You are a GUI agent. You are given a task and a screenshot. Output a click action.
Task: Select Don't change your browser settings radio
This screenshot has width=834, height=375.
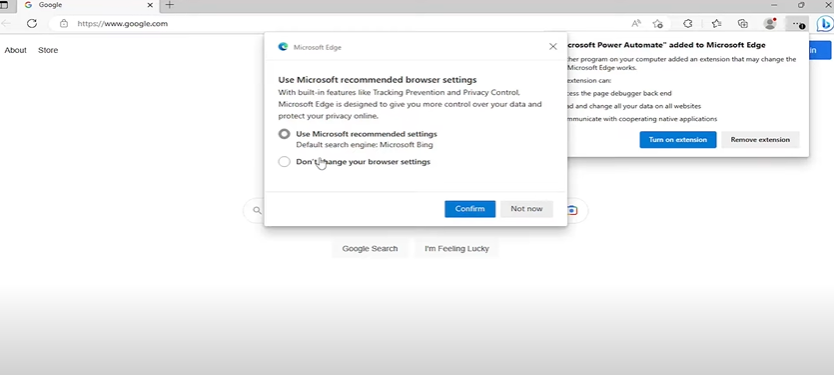pos(284,162)
